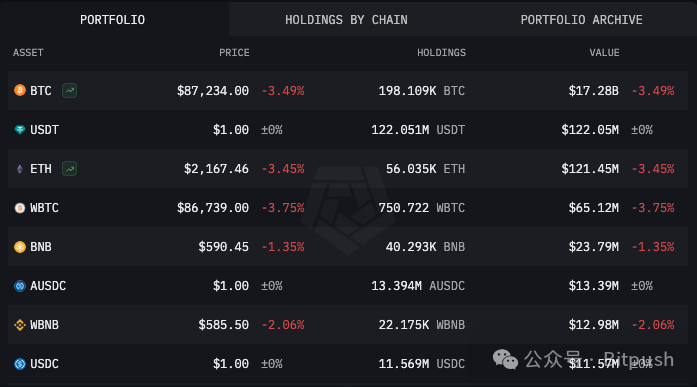Click the WBNB token icon
The height and width of the screenshot is (387, 697).
(x=20, y=325)
